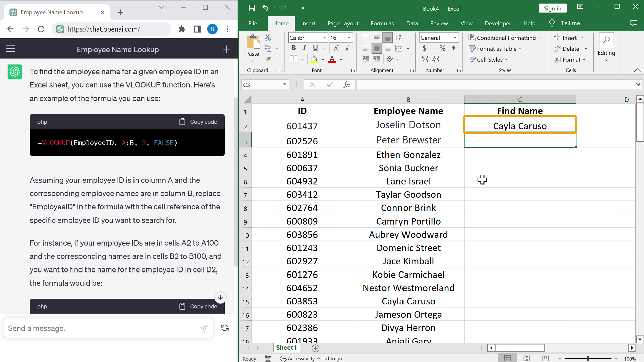Click the Merge & Center icon
This screenshot has height=362, width=644.
click(x=399, y=48)
